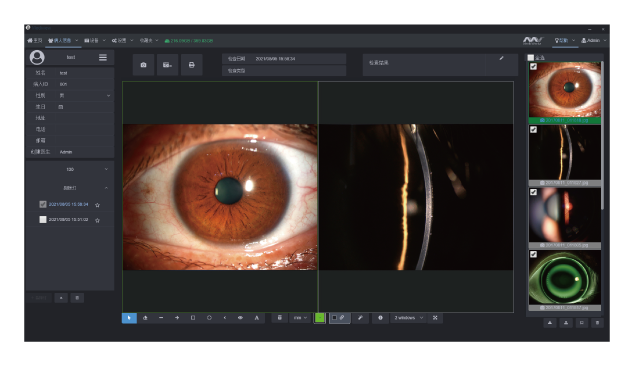634x366 pixels.
Task: Click the upload button below records list
Action: click(61, 298)
